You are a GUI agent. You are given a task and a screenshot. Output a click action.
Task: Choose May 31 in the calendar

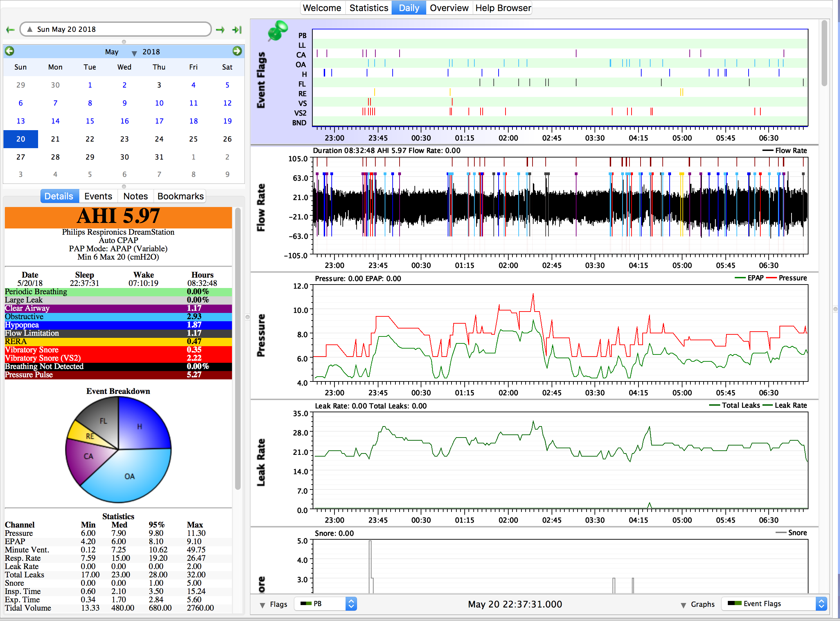click(x=159, y=157)
